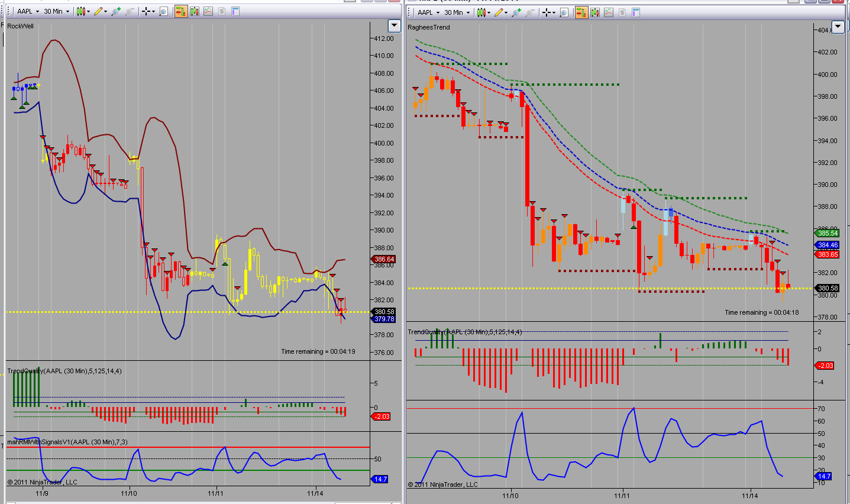The height and width of the screenshot is (504, 850).
Task: Click the greyed Strategies icon in RagheesTrend chart toolbar
Action: [622, 12]
